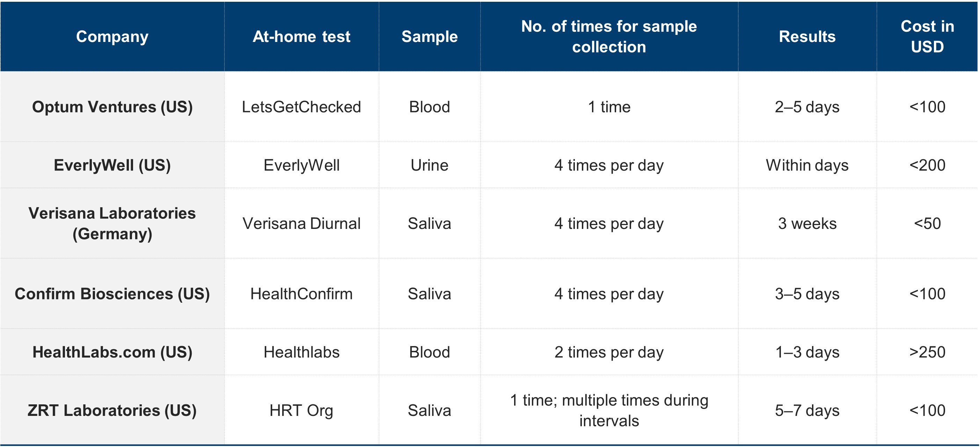The height and width of the screenshot is (447, 980).
Task: Select the EverlyWell (US) company cell
Action: pyautogui.click(x=112, y=165)
